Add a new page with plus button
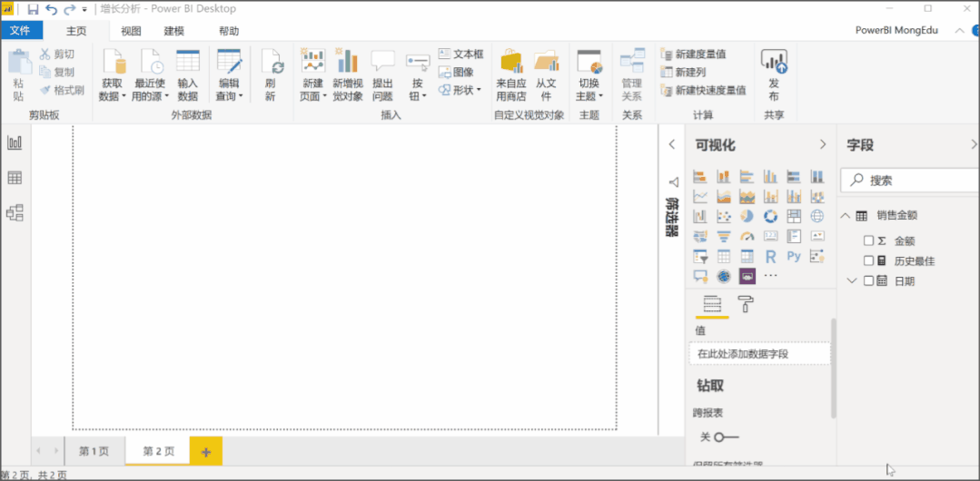The image size is (980, 481). [205, 451]
